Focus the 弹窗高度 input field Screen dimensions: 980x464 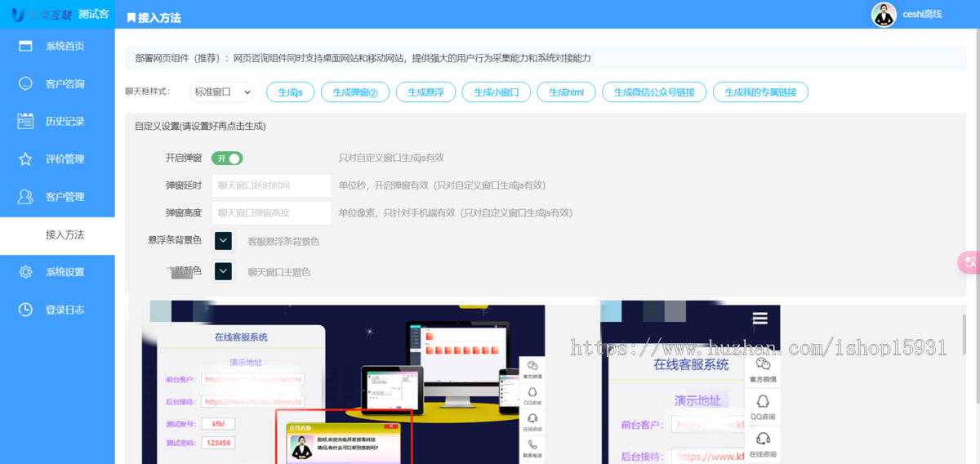pos(271,213)
